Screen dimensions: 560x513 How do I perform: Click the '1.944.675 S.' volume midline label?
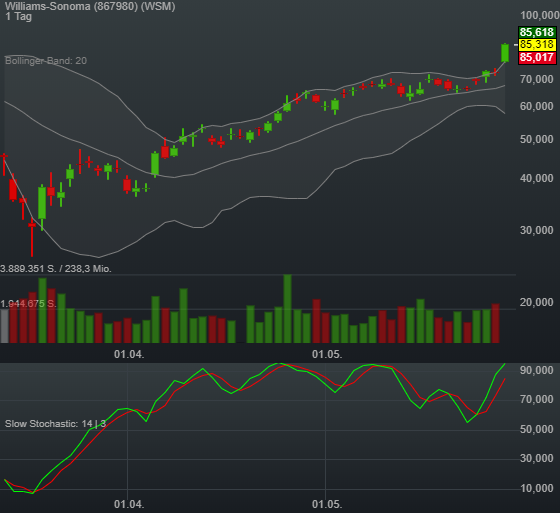[x=28, y=304]
